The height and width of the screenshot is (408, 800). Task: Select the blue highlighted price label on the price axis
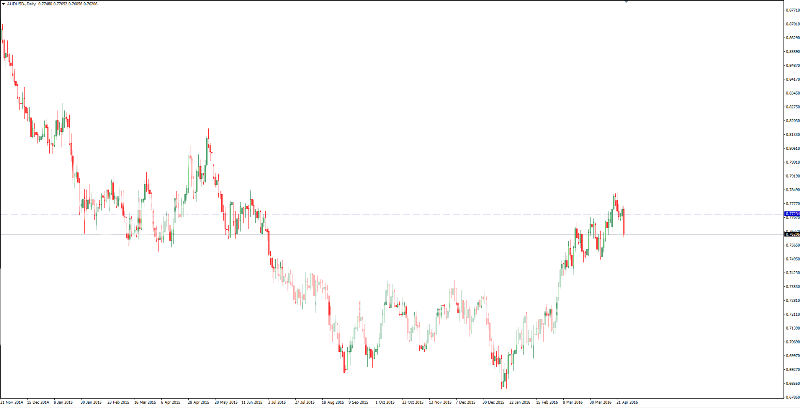792,214
